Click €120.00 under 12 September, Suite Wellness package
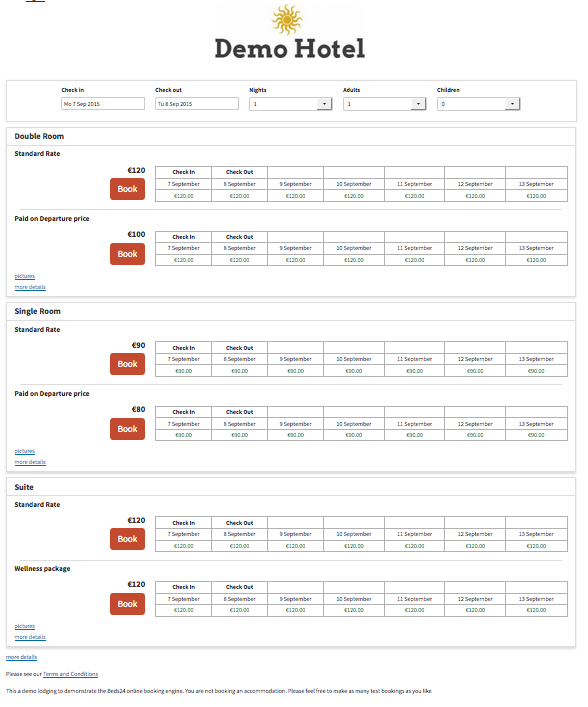Image resolution: width=588 pixels, height=707 pixels. [x=475, y=610]
